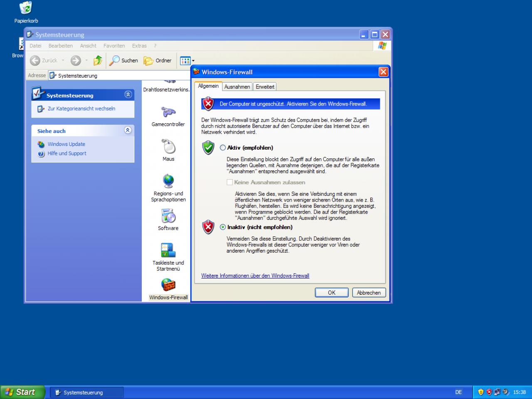
Task: Click the network computers tray icon
Action: [497, 392]
